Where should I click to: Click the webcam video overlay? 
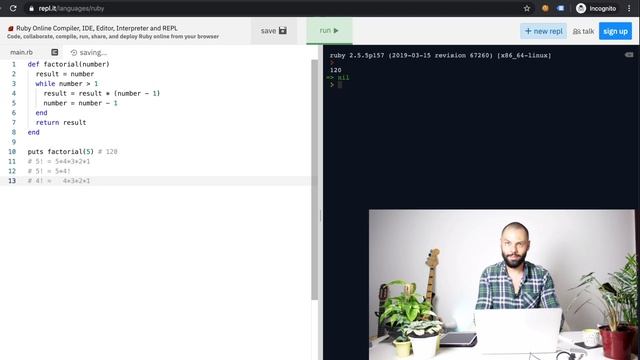click(502, 285)
